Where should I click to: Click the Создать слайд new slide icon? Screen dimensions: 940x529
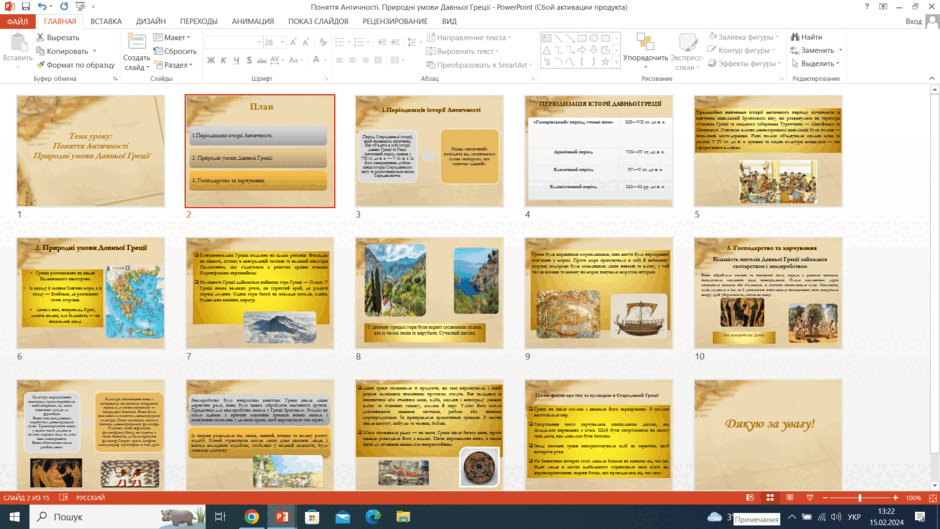click(137, 41)
